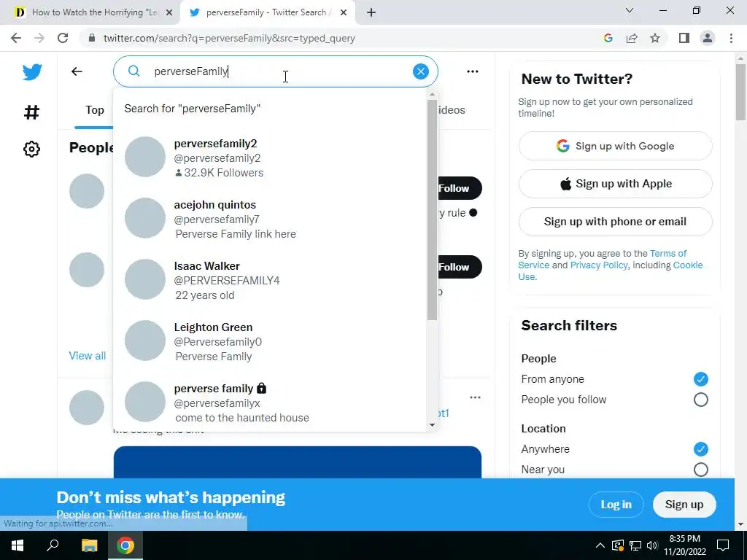
Task: Click the browser address bar URL
Action: pos(229,38)
